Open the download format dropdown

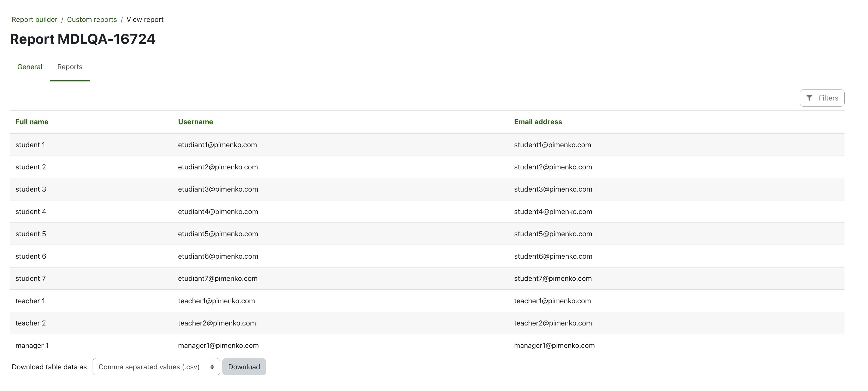156,367
